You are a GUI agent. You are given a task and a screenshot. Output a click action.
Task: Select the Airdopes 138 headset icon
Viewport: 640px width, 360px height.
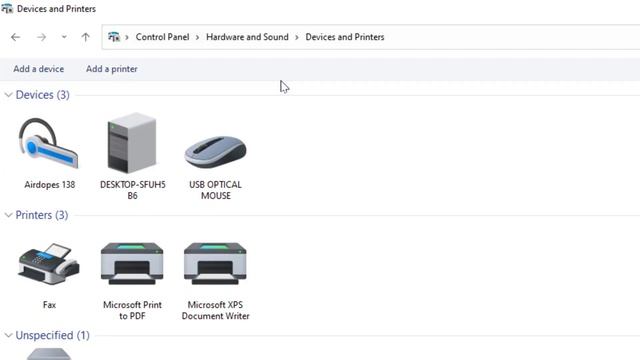[49, 143]
